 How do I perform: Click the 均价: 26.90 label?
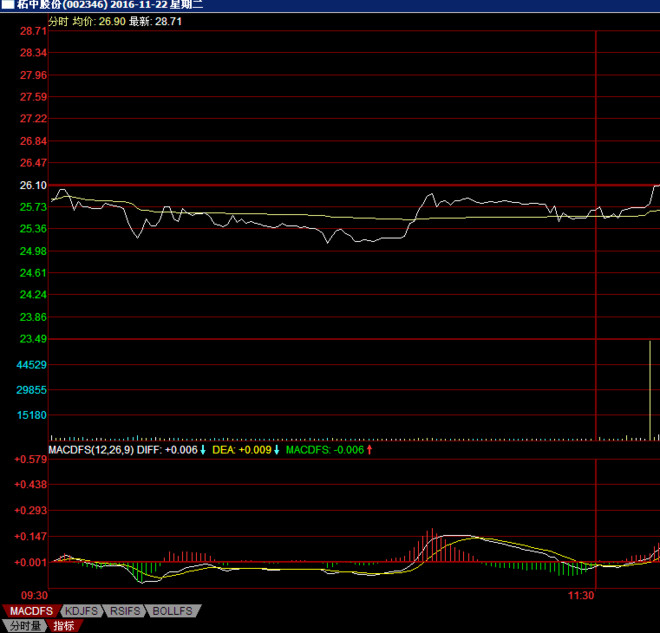tap(99, 21)
